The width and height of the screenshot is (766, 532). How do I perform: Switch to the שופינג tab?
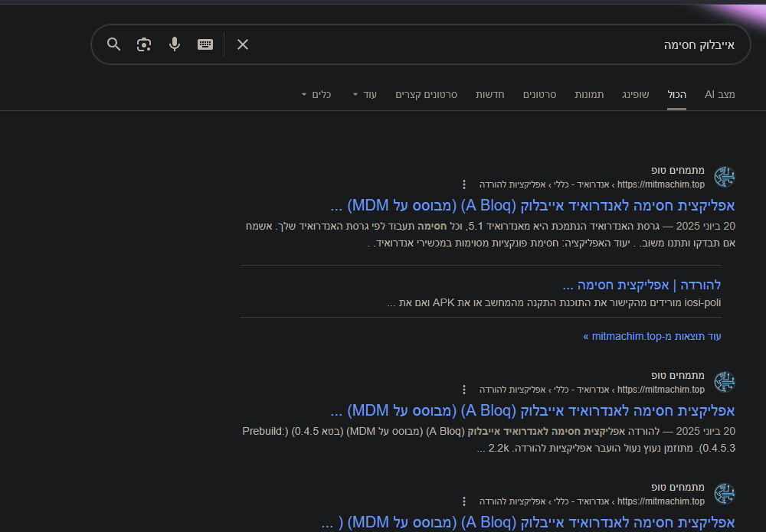636,94
